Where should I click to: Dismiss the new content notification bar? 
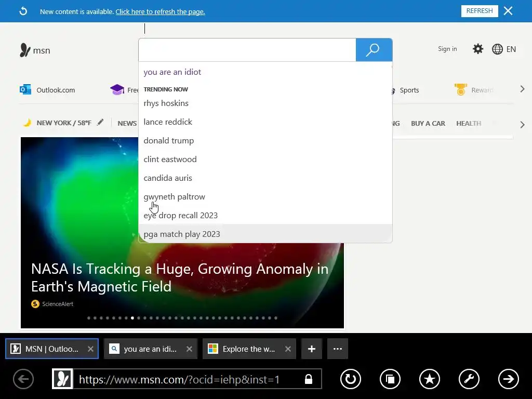(x=508, y=11)
